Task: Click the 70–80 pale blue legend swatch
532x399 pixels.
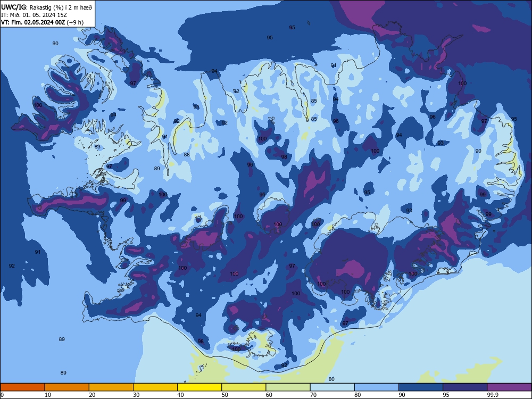Action: point(332,387)
